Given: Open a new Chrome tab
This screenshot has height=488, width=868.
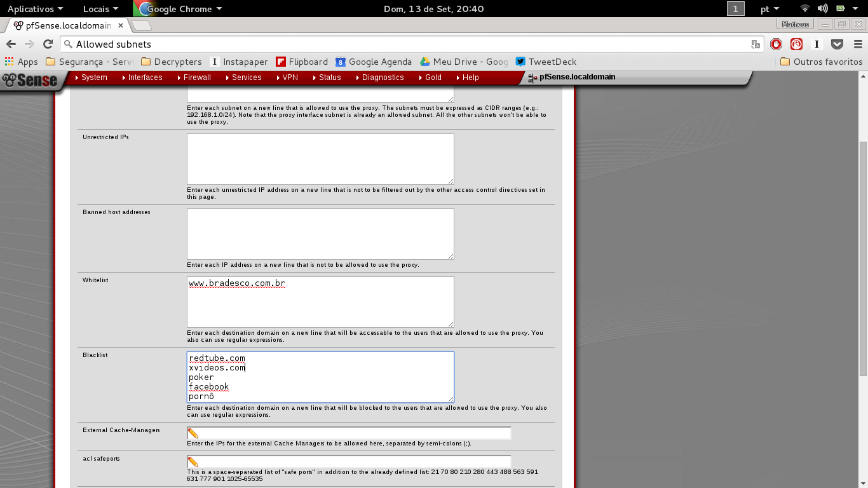Looking at the screenshot, I should click(141, 25).
